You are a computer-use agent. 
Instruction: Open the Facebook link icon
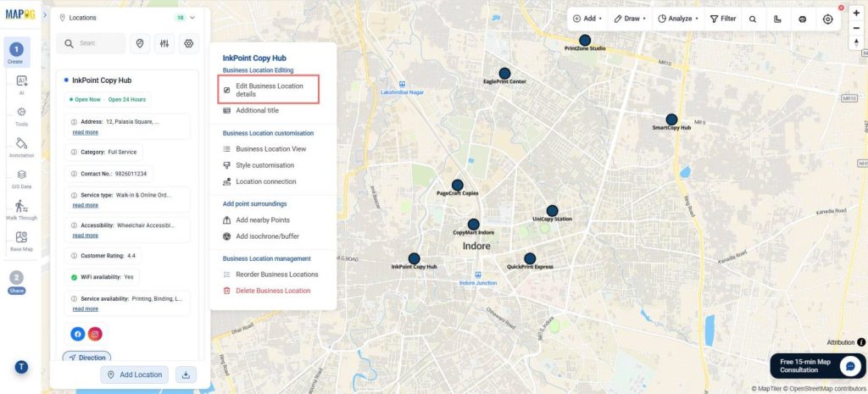tap(77, 334)
